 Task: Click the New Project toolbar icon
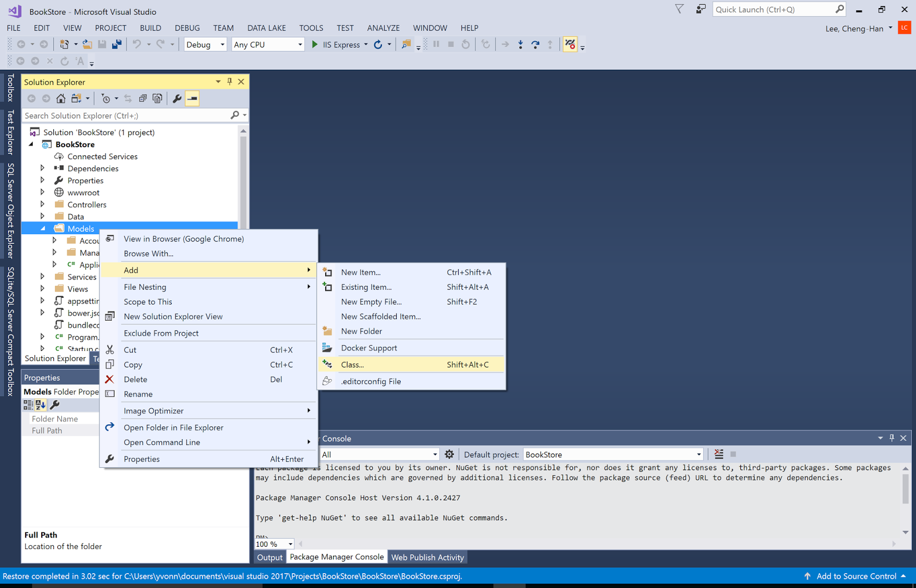point(65,44)
